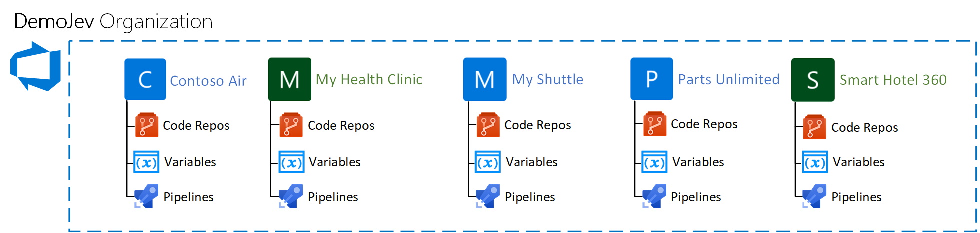Click Code Repos git icon under Parts Unlimited
Viewport: 980px width, 233px height.
tap(655, 124)
